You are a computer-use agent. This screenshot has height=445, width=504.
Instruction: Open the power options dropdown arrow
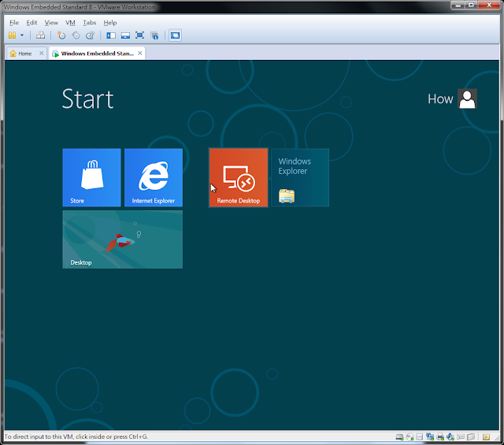pyautogui.click(x=22, y=35)
